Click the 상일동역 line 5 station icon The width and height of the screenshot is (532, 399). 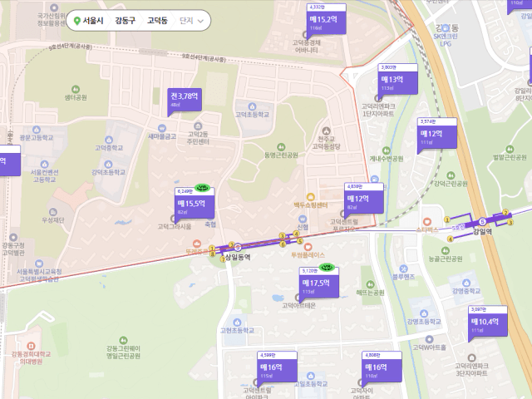(238, 247)
